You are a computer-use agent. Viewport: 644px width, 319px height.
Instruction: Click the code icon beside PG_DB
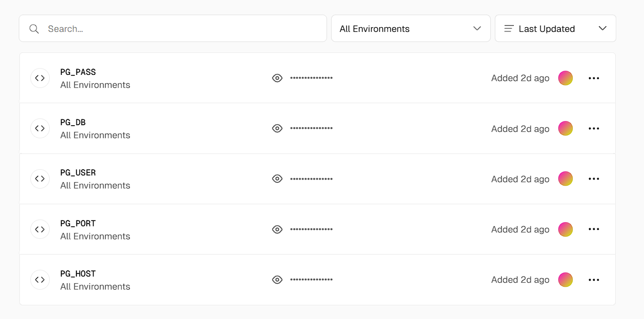pyautogui.click(x=40, y=128)
